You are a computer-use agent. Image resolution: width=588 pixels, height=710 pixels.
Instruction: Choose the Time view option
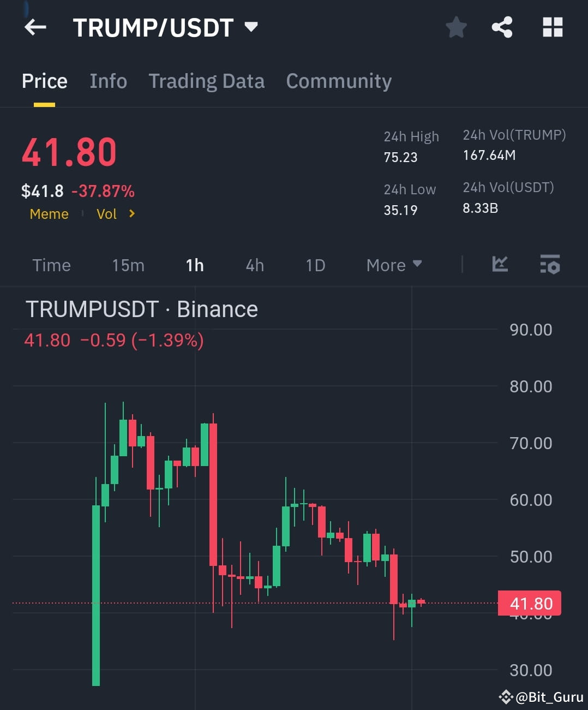click(x=51, y=265)
